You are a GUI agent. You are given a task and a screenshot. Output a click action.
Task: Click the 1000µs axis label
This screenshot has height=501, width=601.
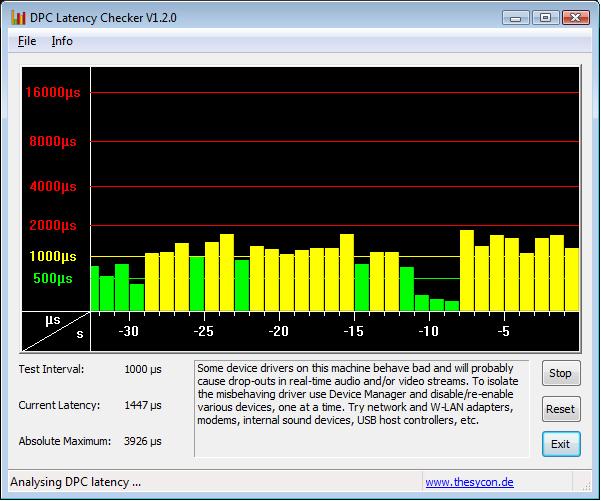(53, 256)
